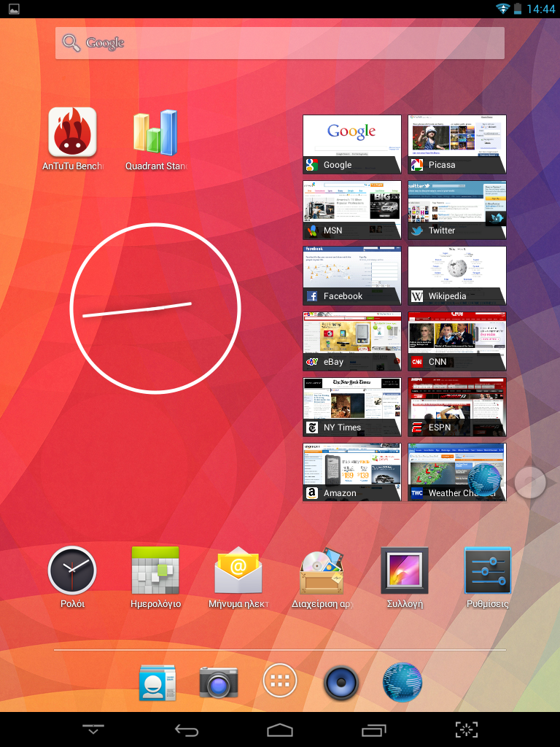Tap the Google search magnifier icon
560x747 pixels.
(71, 43)
